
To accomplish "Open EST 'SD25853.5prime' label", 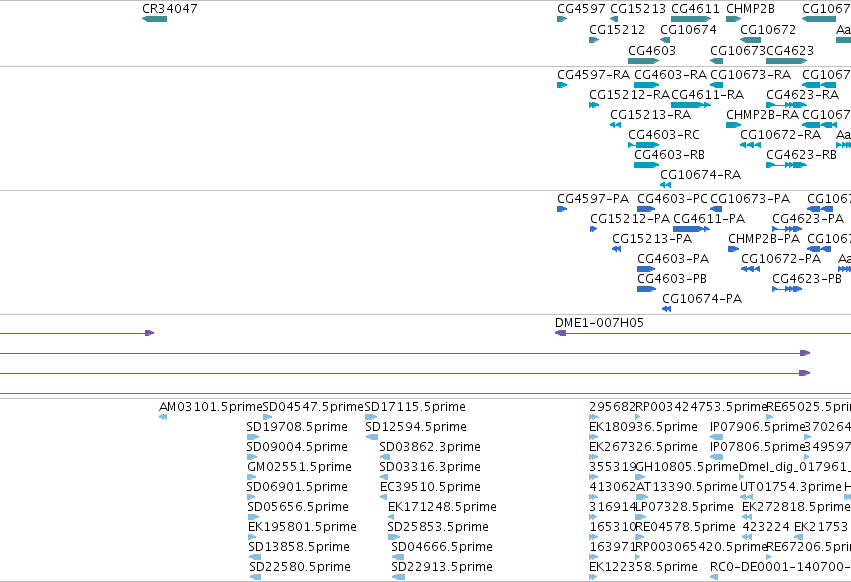I will [x=437, y=527].
